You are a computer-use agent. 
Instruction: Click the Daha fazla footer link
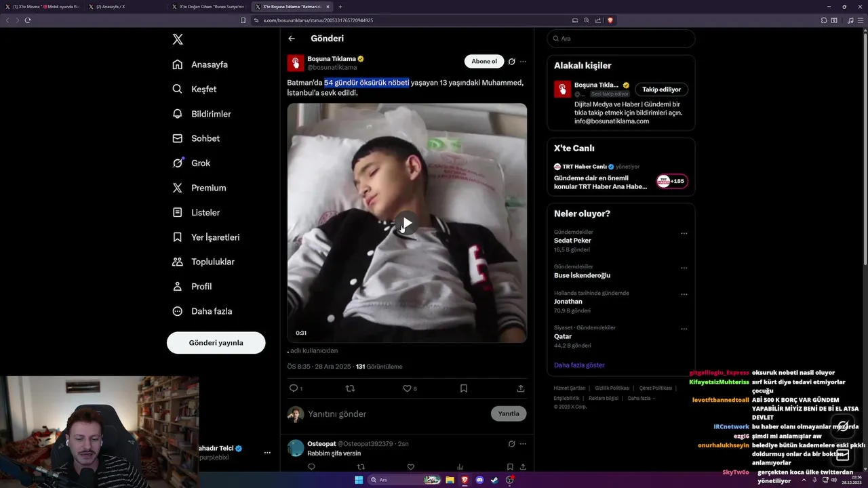642,399
